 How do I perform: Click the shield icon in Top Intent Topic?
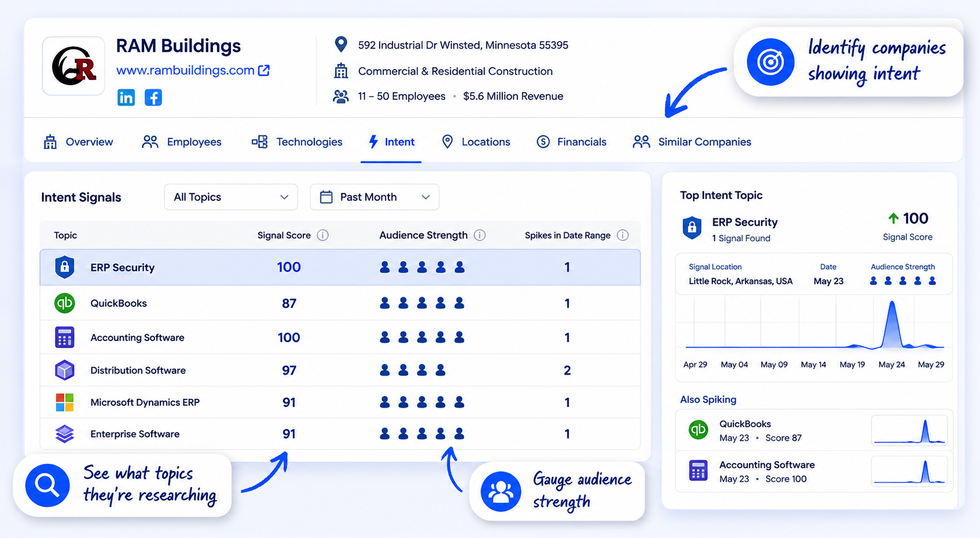(692, 228)
